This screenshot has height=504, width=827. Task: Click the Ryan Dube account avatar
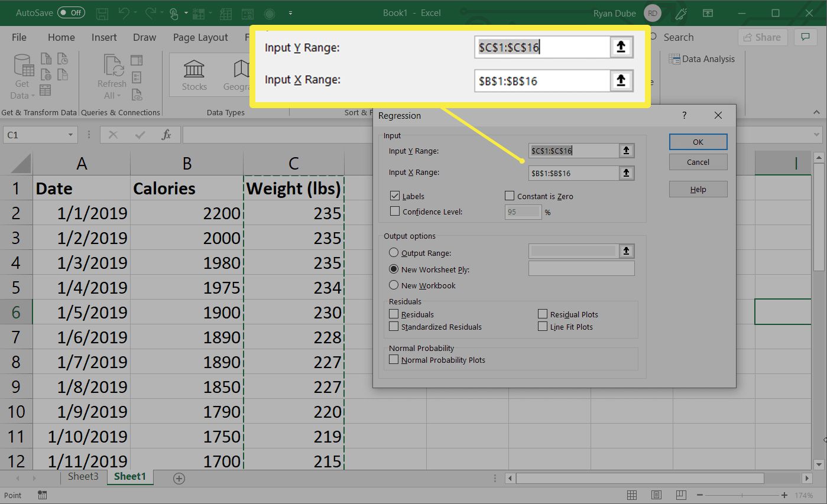click(652, 13)
